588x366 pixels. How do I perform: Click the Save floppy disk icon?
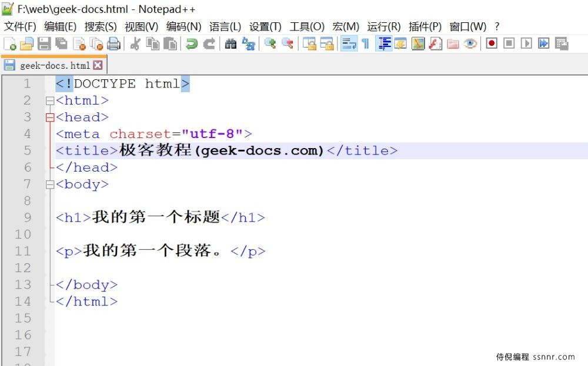click(x=44, y=44)
